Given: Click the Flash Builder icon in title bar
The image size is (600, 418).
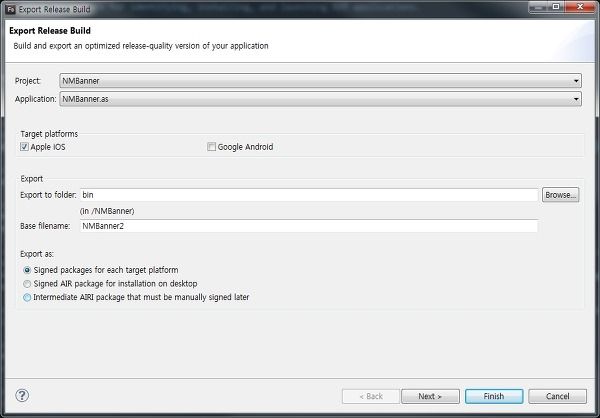Looking at the screenshot, I should 11,9.
